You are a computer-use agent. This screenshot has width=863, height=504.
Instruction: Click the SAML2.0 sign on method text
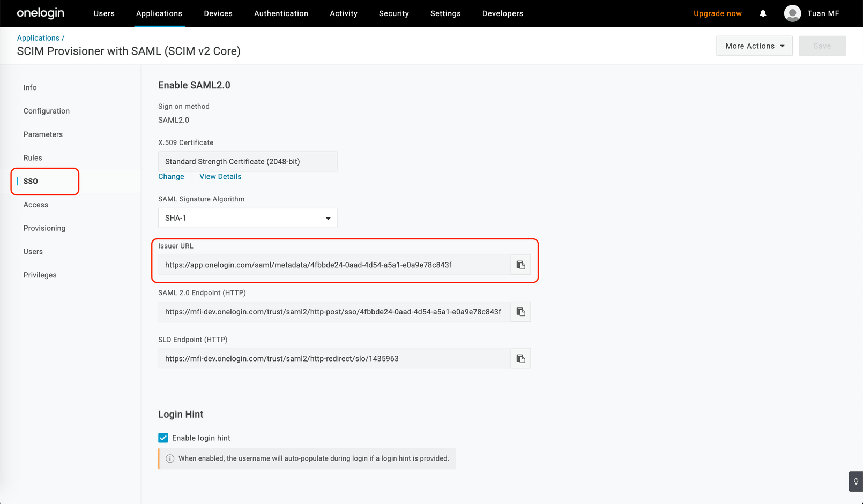coord(174,120)
